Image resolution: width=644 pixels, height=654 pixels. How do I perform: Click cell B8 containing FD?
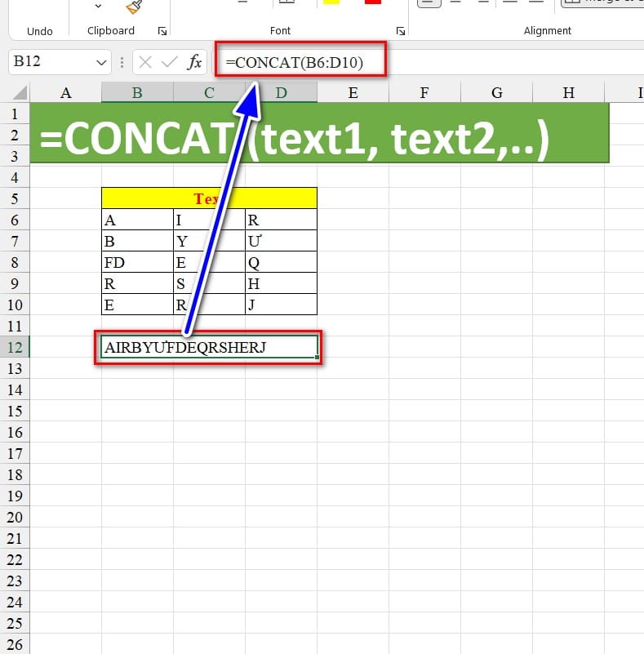tap(137, 262)
